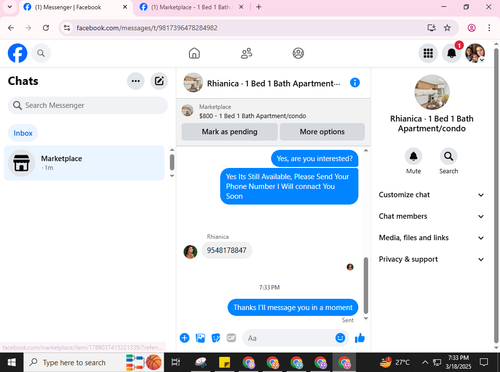Click the listing thumbnail in info panel
This screenshot has width=500, height=372.
click(x=432, y=92)
